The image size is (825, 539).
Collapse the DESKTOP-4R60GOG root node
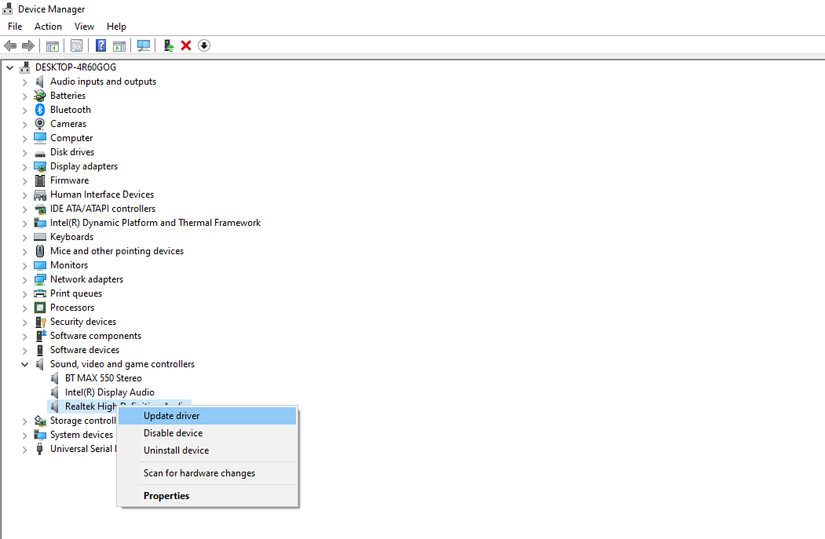(9, 67)
